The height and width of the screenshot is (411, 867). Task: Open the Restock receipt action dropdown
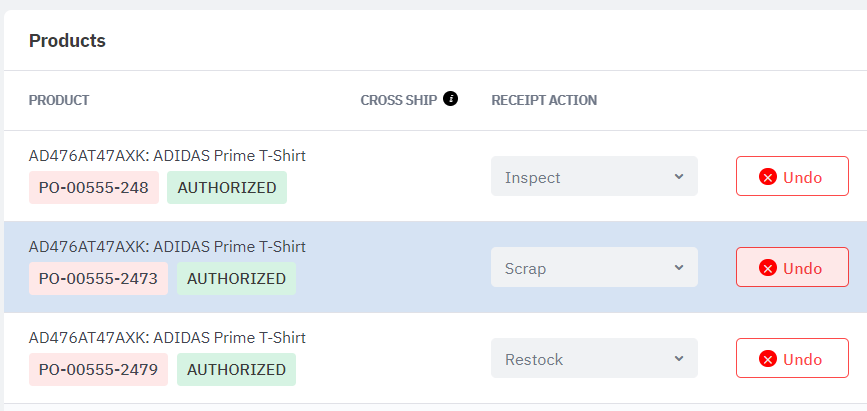point(594,358)
